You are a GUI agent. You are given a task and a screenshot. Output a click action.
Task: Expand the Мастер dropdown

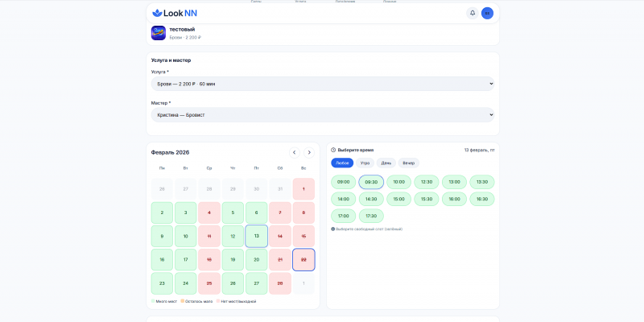point(323,115)
